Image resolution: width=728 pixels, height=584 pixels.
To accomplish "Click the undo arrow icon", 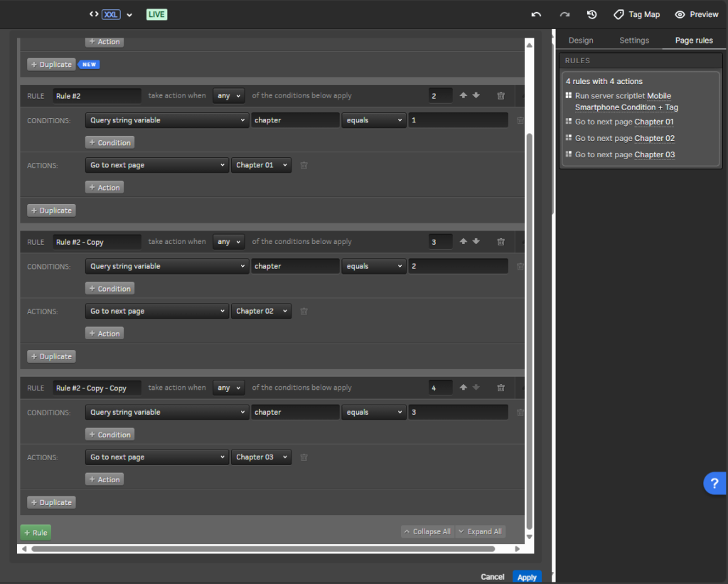I will coord(536,14).
